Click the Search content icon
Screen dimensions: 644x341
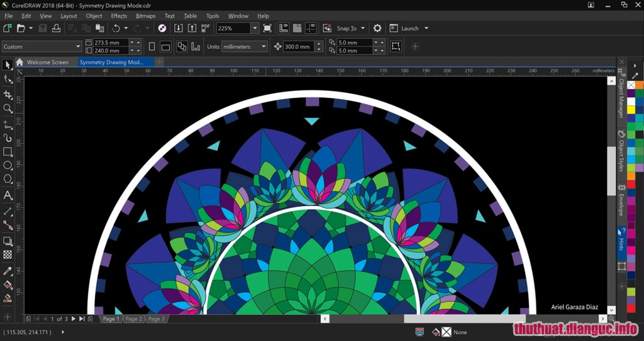click(x=162, y=28)
